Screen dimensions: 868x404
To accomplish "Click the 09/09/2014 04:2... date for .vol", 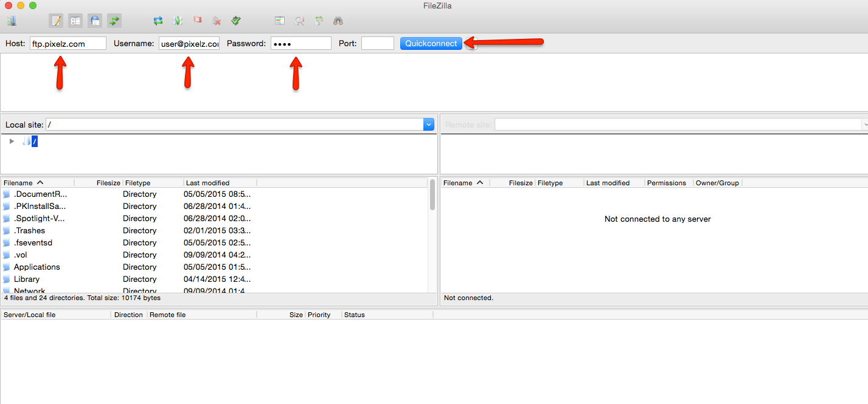I will click(217, 255).
